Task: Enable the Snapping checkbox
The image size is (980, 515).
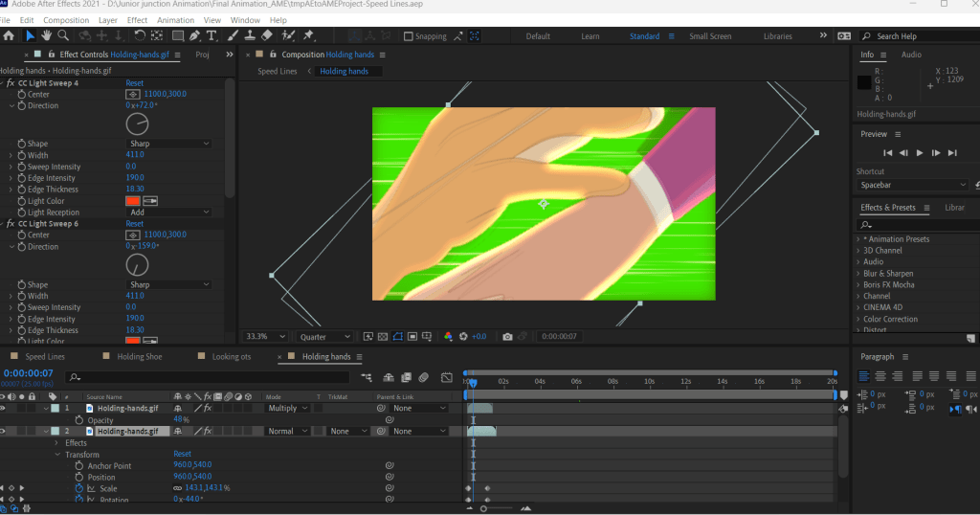Action: coord(409,36)
